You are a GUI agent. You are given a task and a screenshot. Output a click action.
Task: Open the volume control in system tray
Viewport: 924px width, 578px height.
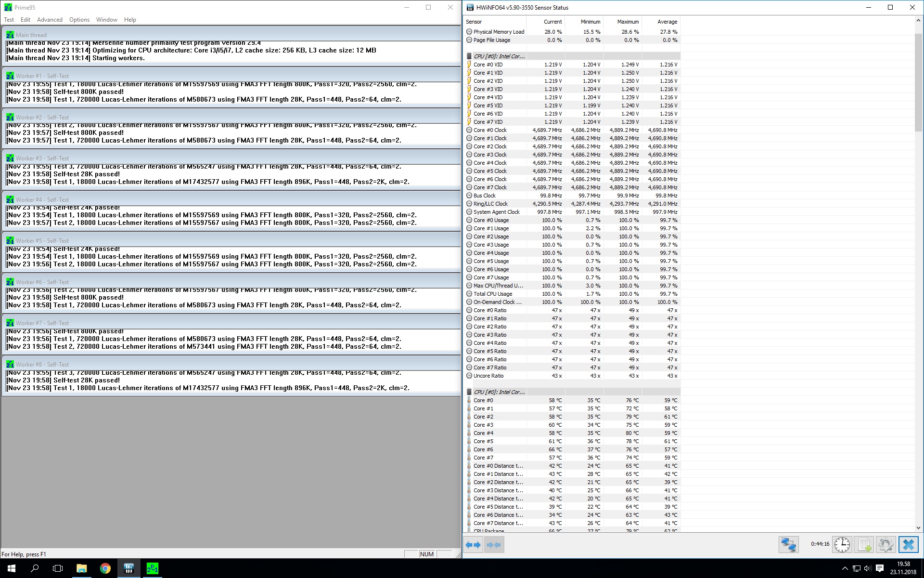[868, 568]
